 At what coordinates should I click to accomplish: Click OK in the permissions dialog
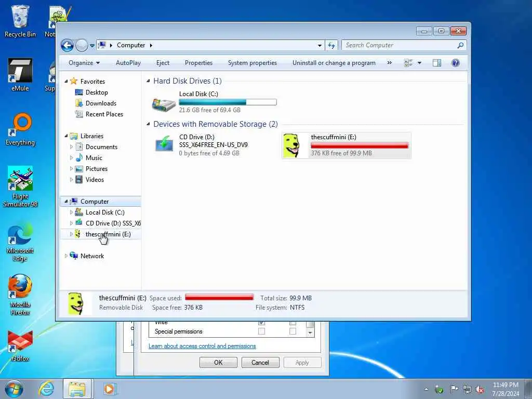tap(218, 362)
